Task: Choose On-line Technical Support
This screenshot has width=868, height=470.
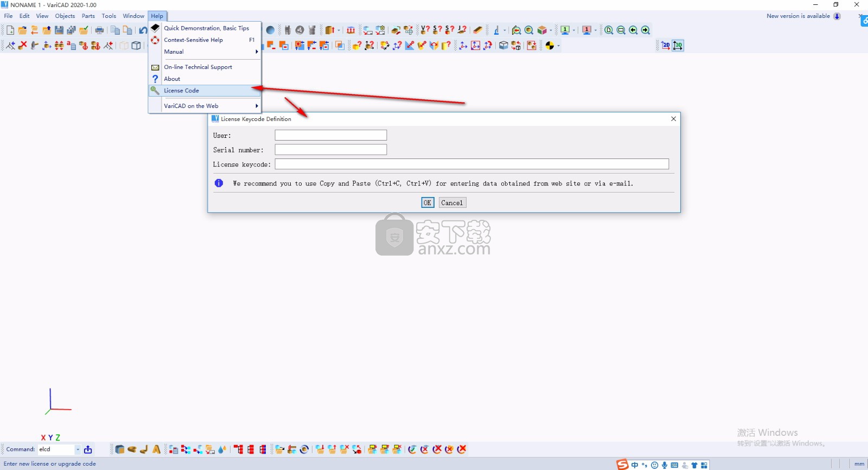Action: 205,67
